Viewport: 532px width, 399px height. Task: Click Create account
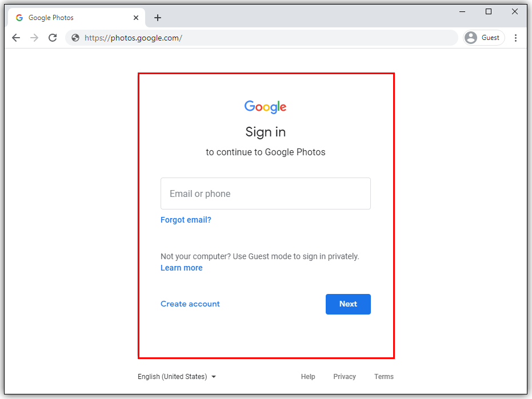point(190,304)
